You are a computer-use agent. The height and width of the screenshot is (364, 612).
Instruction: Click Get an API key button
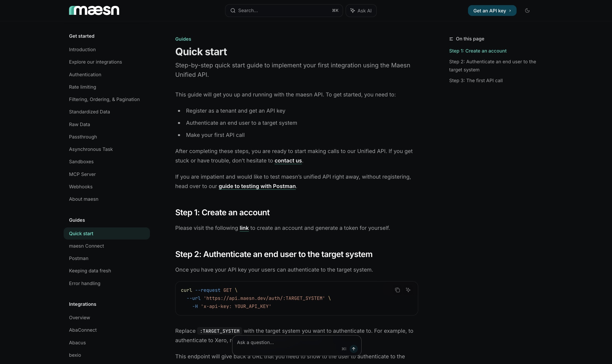click(492, 11)
